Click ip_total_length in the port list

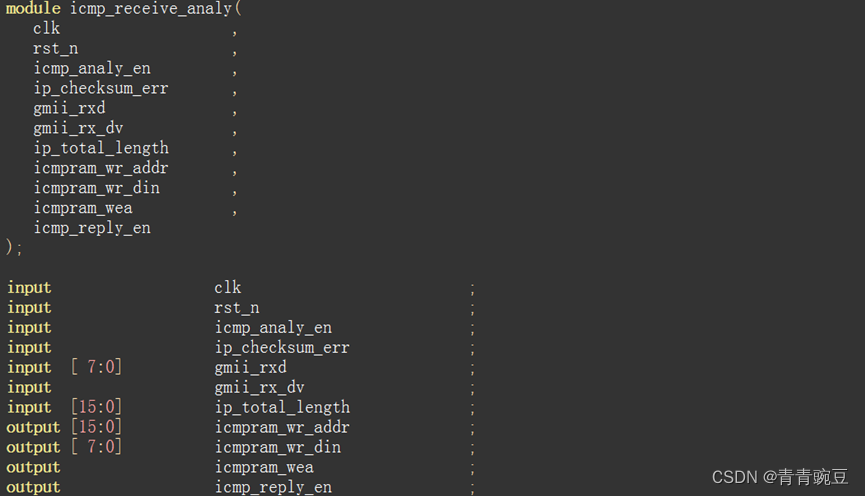point(101,148)
